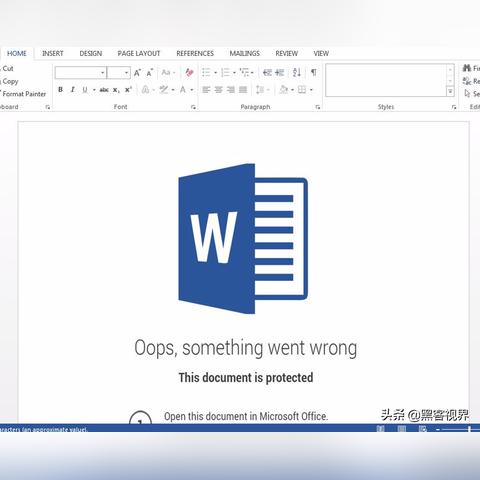Toggle Subscript formatting
The image size is (480, 480).
[116, 90]
